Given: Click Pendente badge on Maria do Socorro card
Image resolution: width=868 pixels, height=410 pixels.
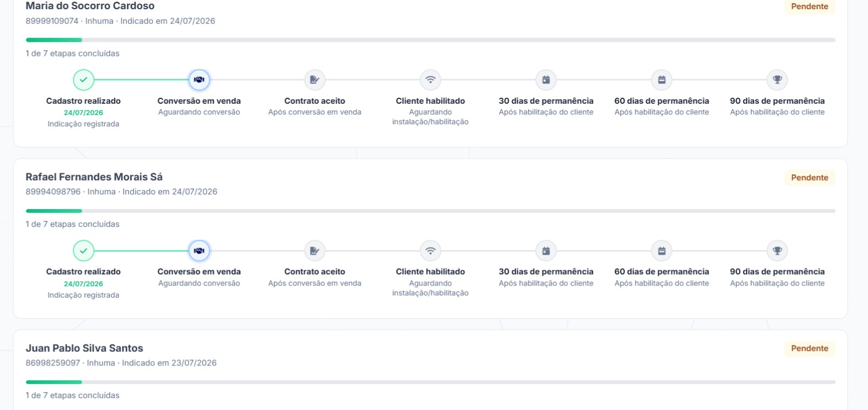Looking at the screenshot, I should tap(809, 7).
